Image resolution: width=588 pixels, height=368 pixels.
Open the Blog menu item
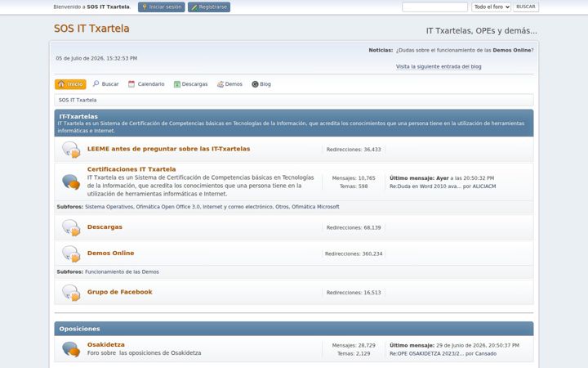(261, 84)
